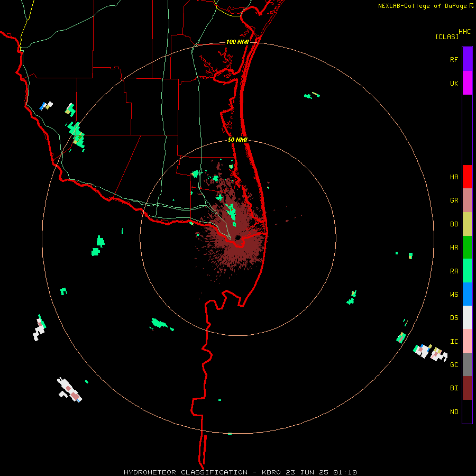Click the NEXLAB-College of DuPage credit text
The image size is (476, 476).
(x=422, y=6)
